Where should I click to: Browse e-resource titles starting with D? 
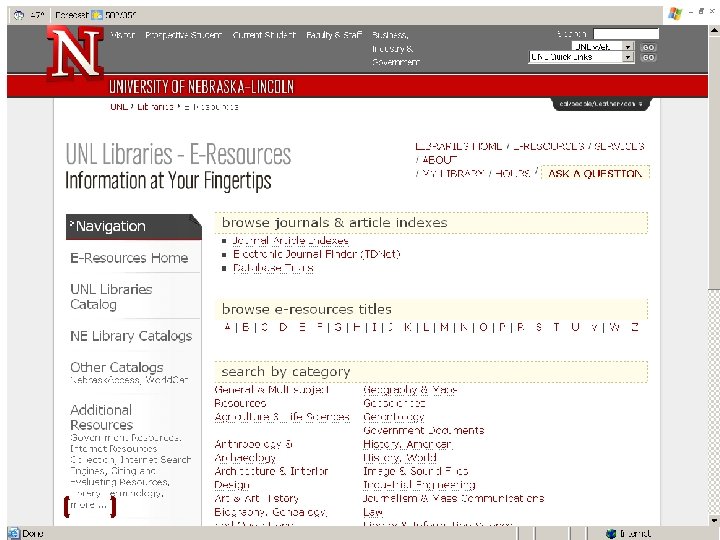(x=283, y=327)
